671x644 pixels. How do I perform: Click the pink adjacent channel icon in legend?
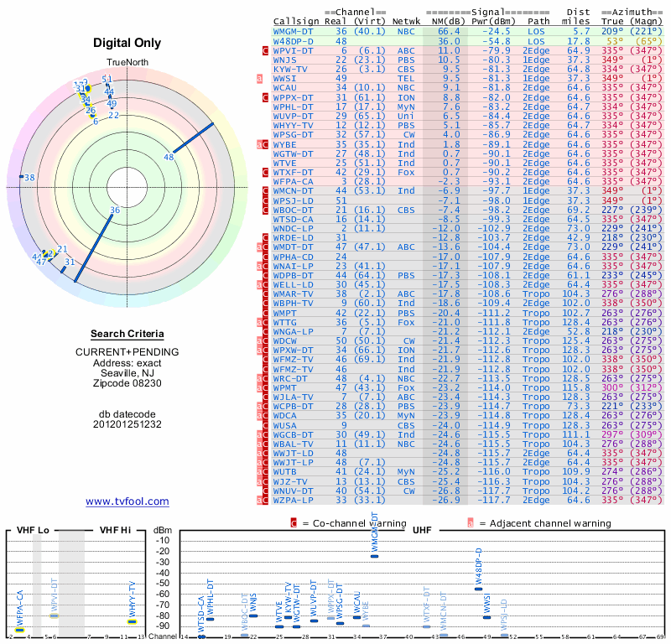click(x=471, y=522)
